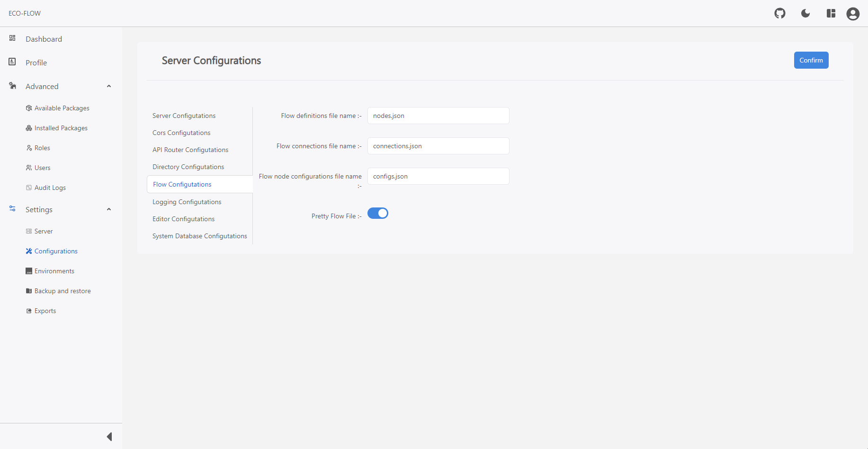Open the Server settings page

point(44,231)
